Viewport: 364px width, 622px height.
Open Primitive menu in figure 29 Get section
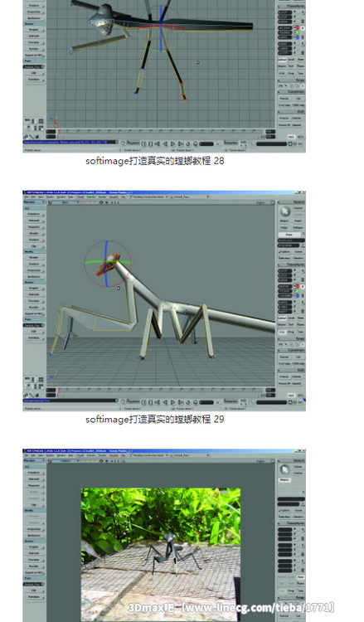click(x=36, y=214)
